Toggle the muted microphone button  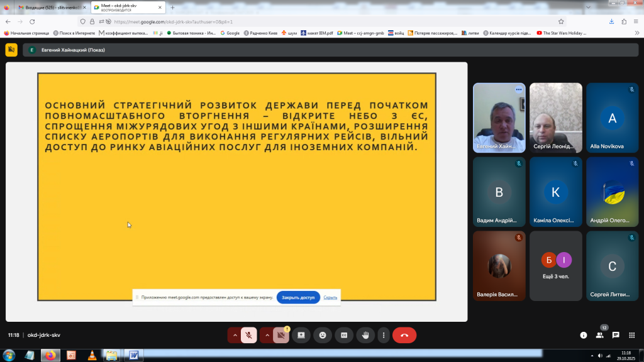pyautogui.click(x=249, y=335)
